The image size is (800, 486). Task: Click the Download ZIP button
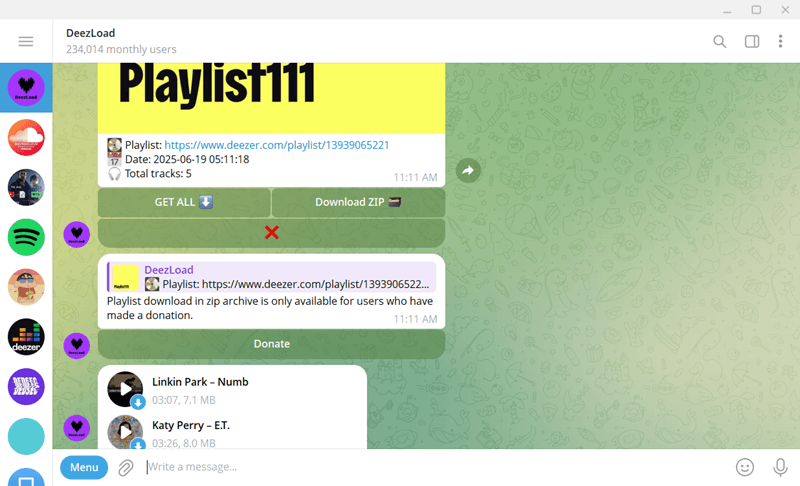[358, 202]
